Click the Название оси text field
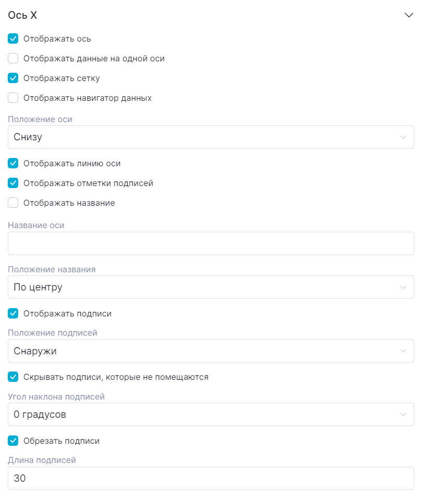This screenshot has width=422, height=504. tap(211, 243)
